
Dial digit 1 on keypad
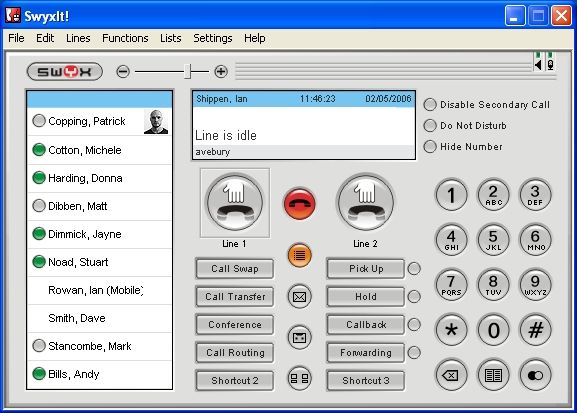coord(451,195)
